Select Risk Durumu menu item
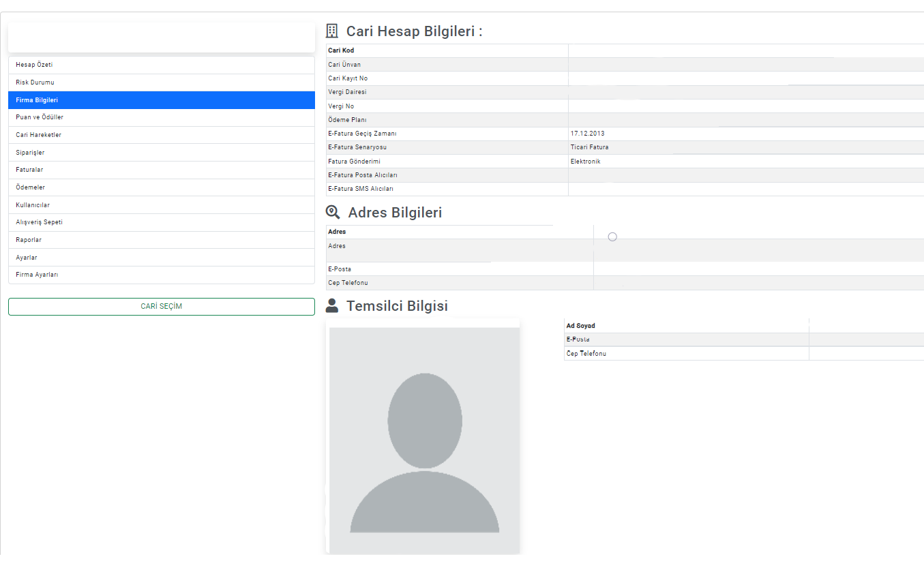 [x=161, y=82]
